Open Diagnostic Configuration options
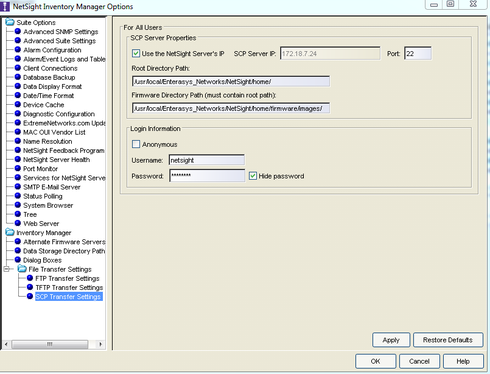Viewport: 490px width, 374px height. (x=59, y=114)
